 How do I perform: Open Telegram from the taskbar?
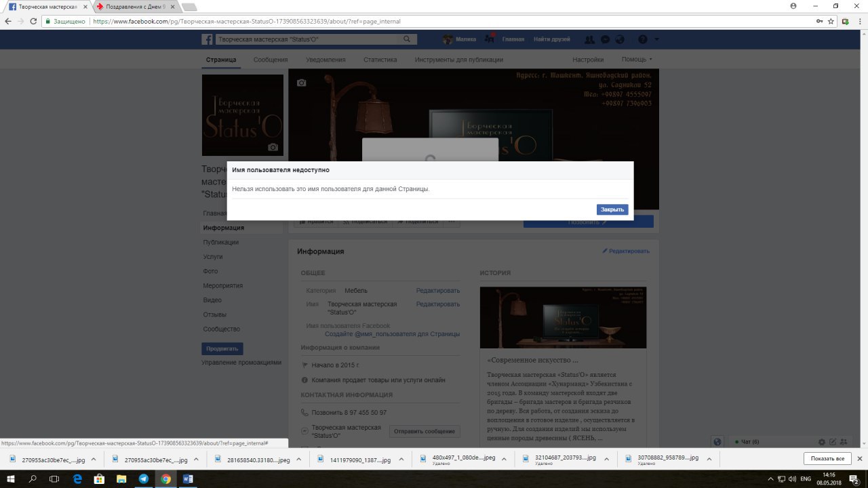click(144, 479)
